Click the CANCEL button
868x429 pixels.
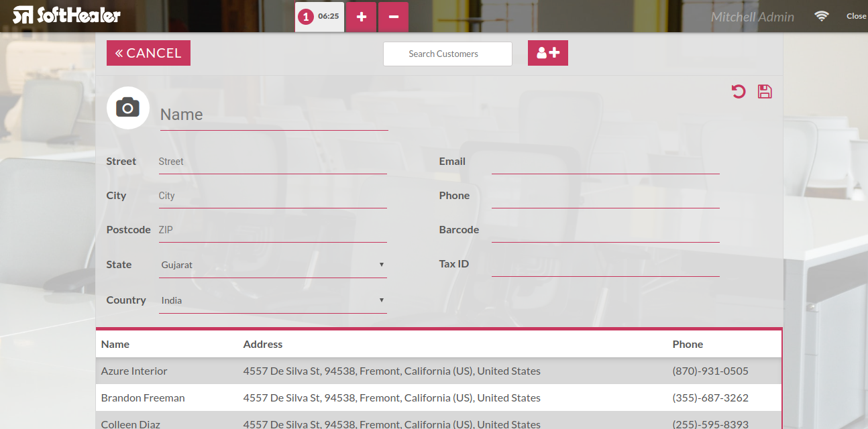[x=148, y=53]
